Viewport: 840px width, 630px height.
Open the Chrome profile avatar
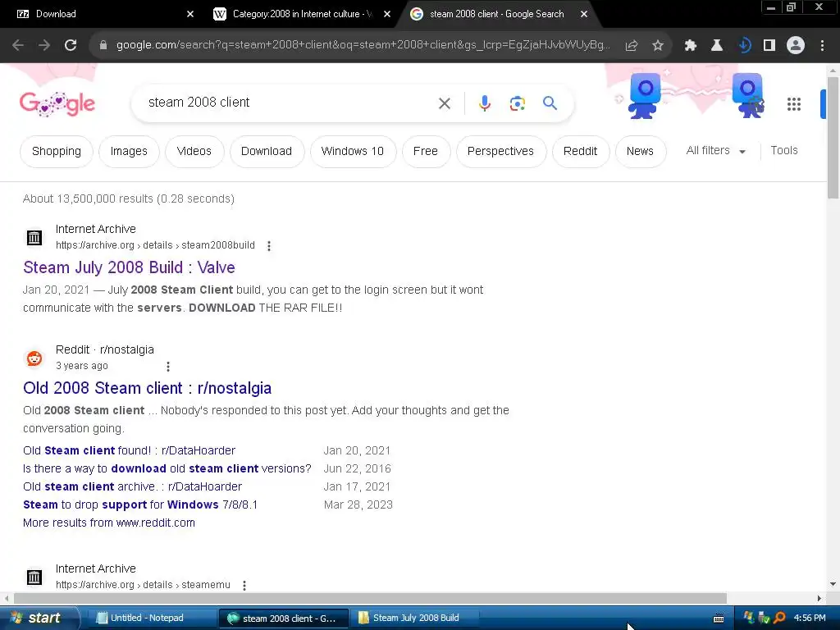796,46
